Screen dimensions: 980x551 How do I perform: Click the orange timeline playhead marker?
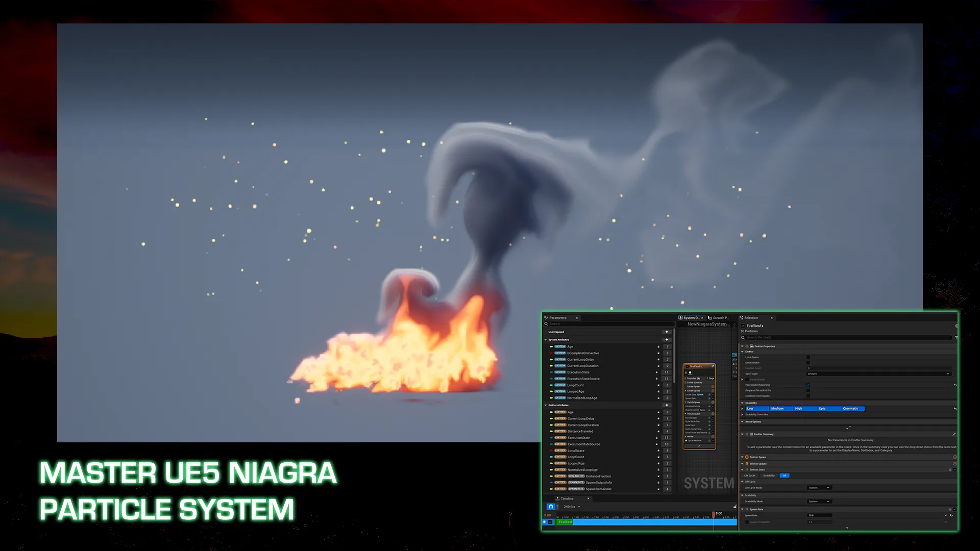click(x=714, y=514)
